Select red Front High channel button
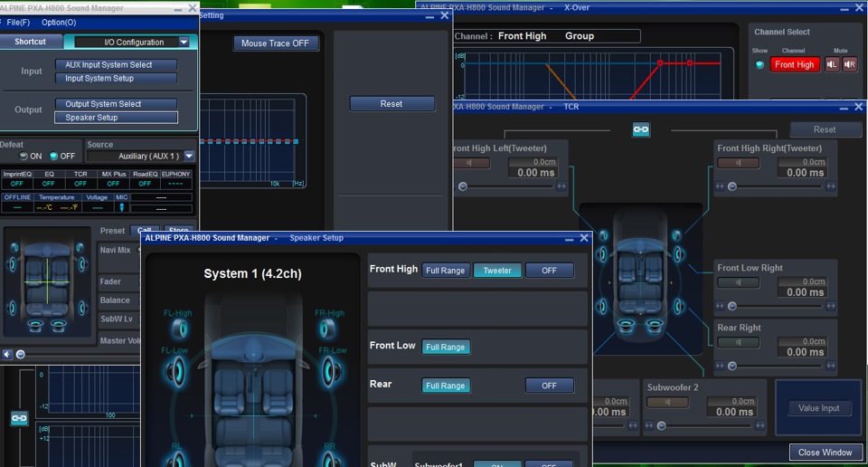 tap(795, 65)
